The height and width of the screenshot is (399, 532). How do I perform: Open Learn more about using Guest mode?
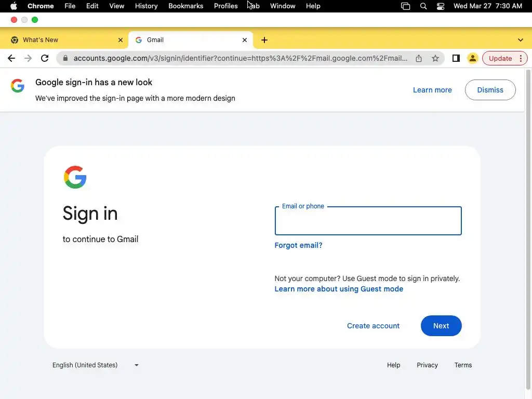(339, 289)
